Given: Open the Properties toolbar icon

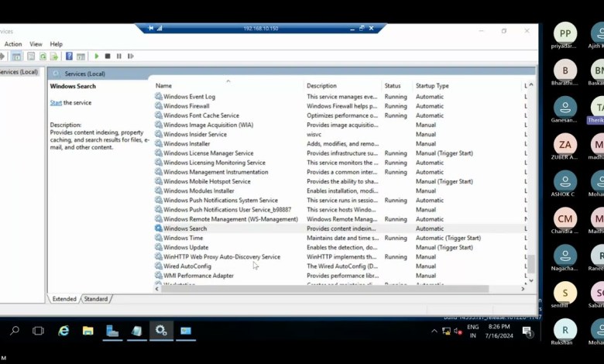Looking at the screenshot, I should 31,57.
